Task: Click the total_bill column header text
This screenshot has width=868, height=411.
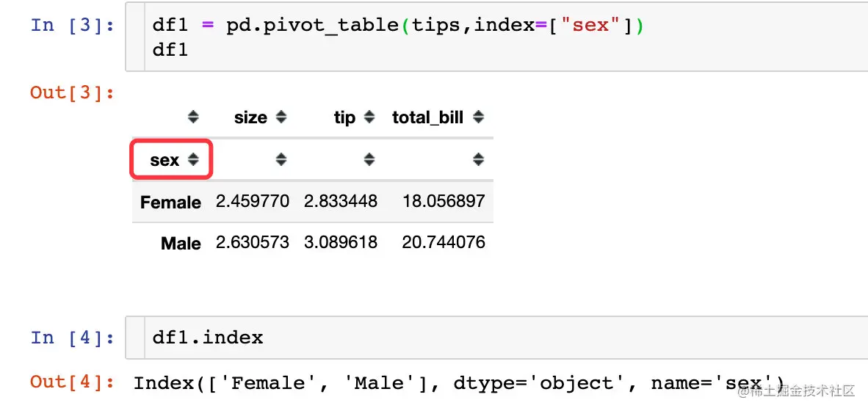Action: click(428, 117)
